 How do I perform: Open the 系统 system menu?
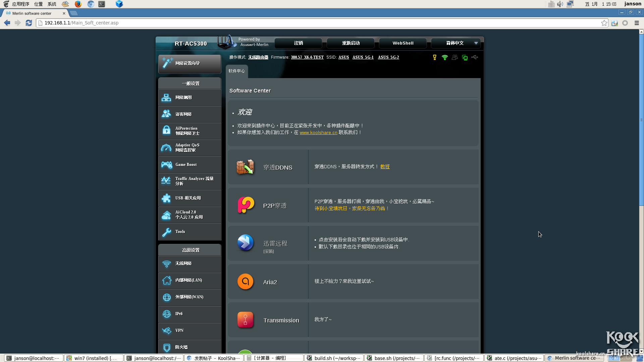[x=52, y=4]
